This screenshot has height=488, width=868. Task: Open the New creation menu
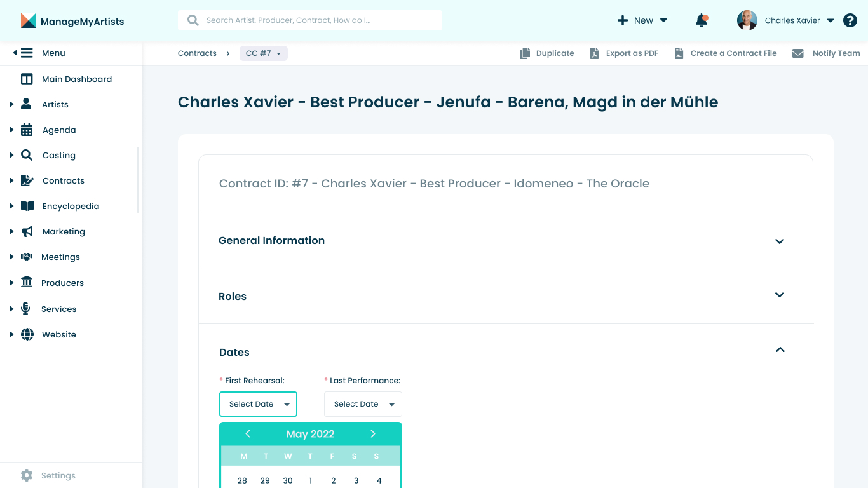click(x=642, y=20)
